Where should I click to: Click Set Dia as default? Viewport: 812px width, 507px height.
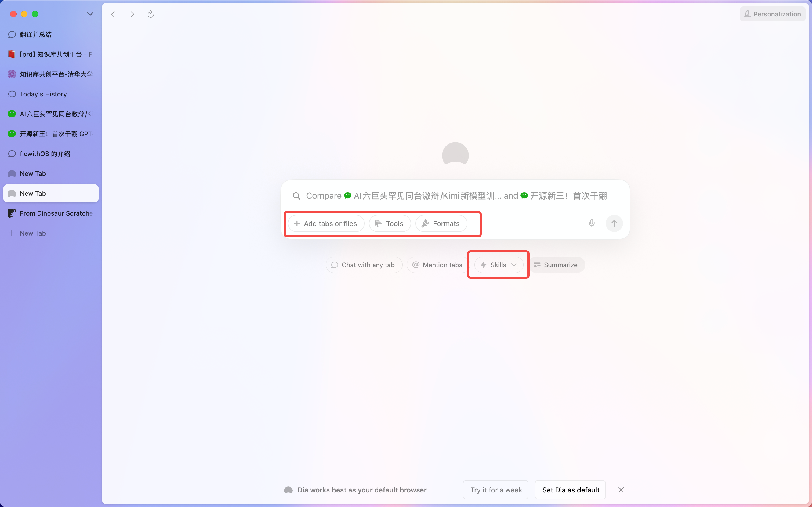(570, 490)
